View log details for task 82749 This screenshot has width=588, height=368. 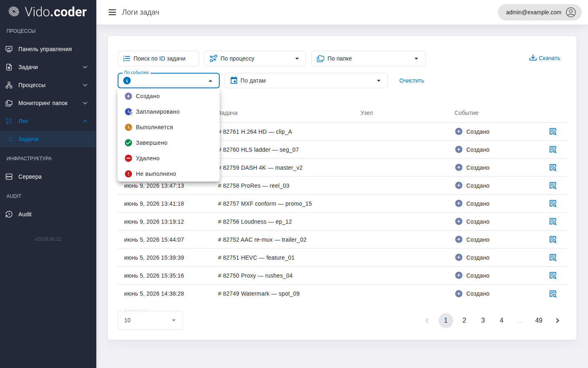[553, 294]
